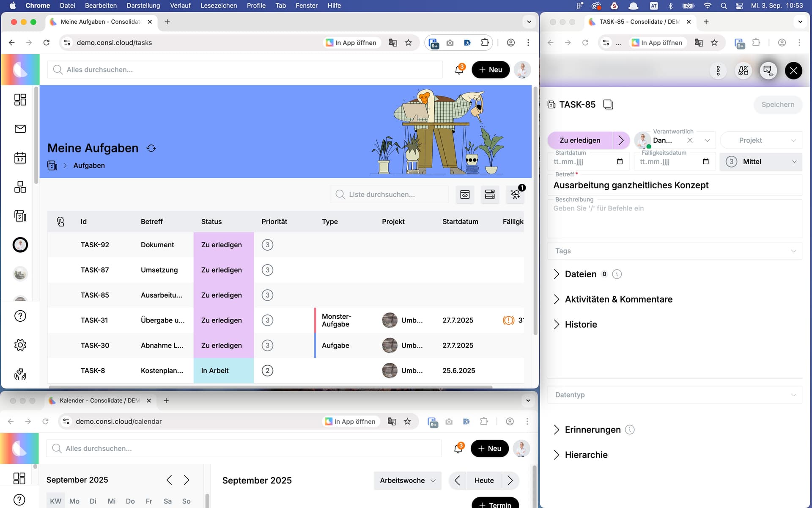Open the calendar icon in sidebar
This screenshot has height=508, width=812.
[20, 158]
